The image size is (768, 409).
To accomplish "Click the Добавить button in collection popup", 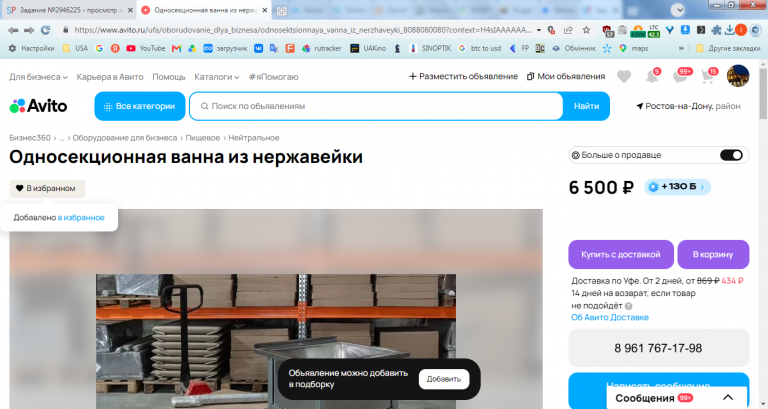I will coord(443,379).
